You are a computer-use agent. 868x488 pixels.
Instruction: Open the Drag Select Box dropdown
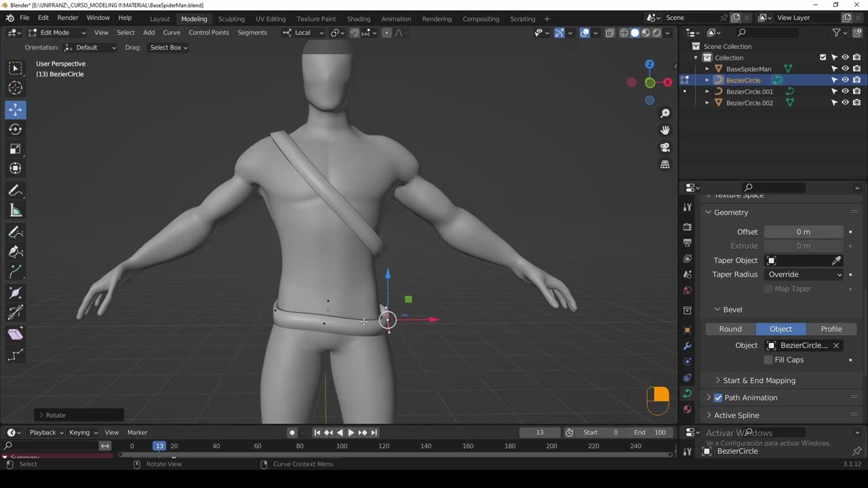pos(168,47)
